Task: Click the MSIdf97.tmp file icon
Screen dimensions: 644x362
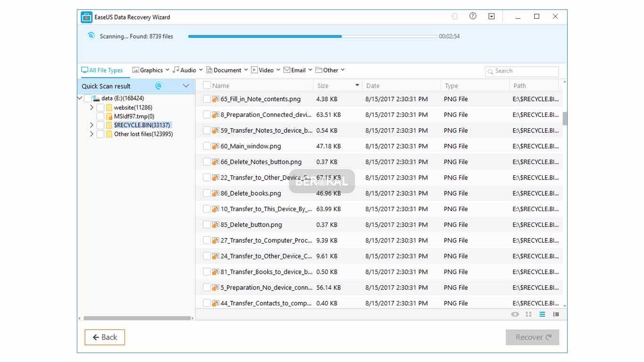Action: pyautogui.click(x=109, y=116)
